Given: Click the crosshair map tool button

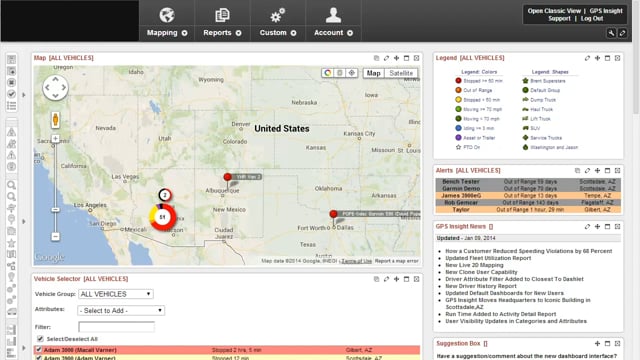Looking at the screenshot, I should [x=351, y=73].
